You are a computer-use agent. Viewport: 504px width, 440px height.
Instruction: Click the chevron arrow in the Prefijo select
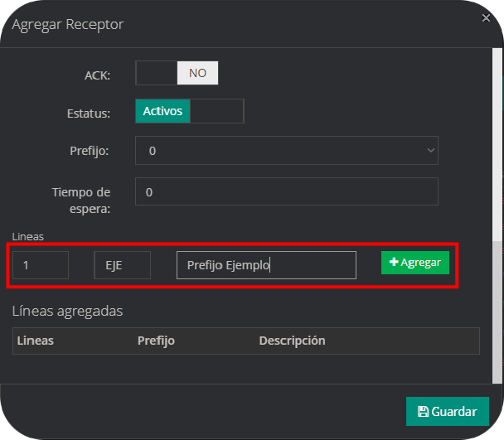pyautogui.click(x=430, y=151)
